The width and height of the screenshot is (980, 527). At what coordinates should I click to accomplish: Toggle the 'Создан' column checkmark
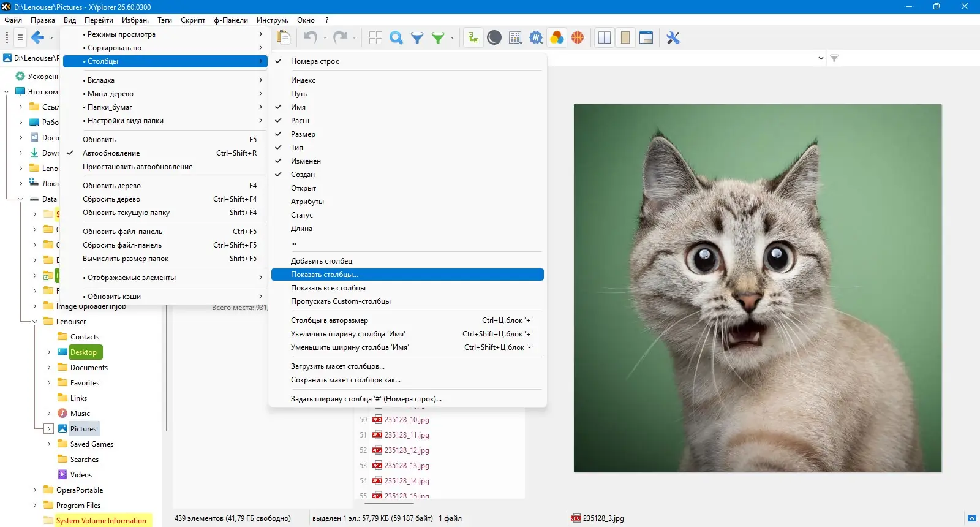click(278, 174)
